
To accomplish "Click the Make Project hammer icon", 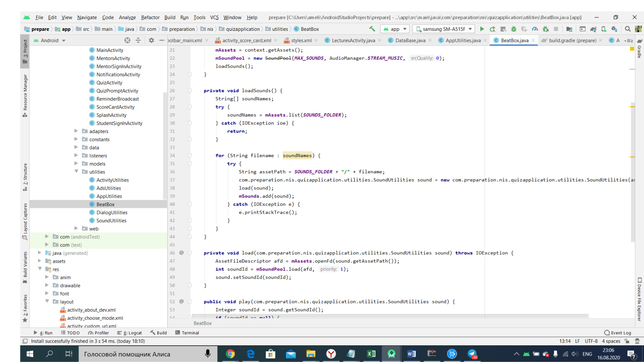I will coord(372,29).
